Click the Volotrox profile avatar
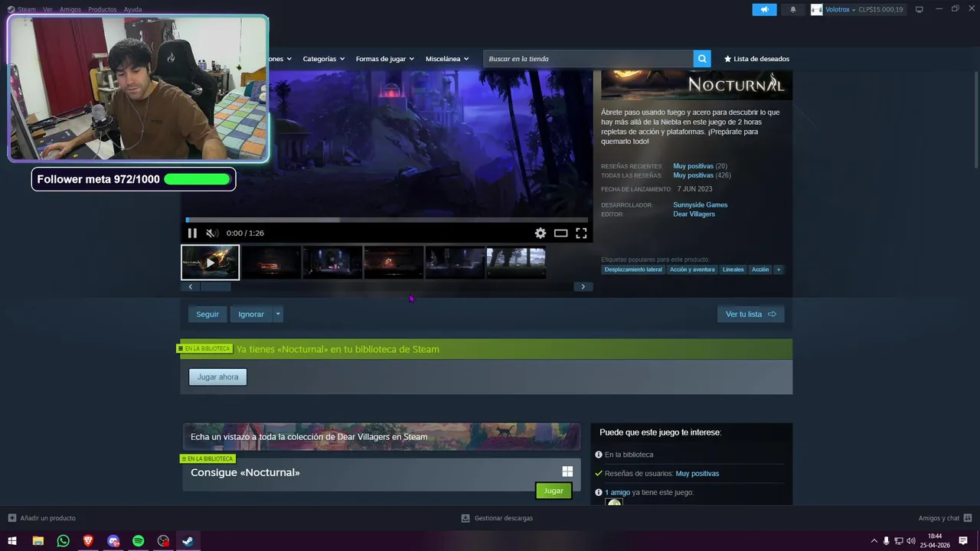 click(x=817, y=9)
